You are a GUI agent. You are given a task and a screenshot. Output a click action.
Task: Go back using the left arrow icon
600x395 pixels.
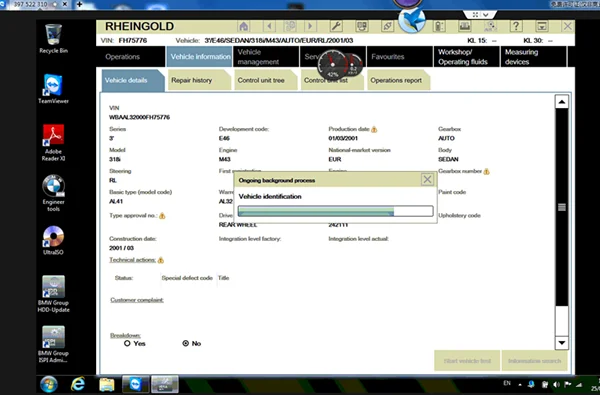click(269, 26)
